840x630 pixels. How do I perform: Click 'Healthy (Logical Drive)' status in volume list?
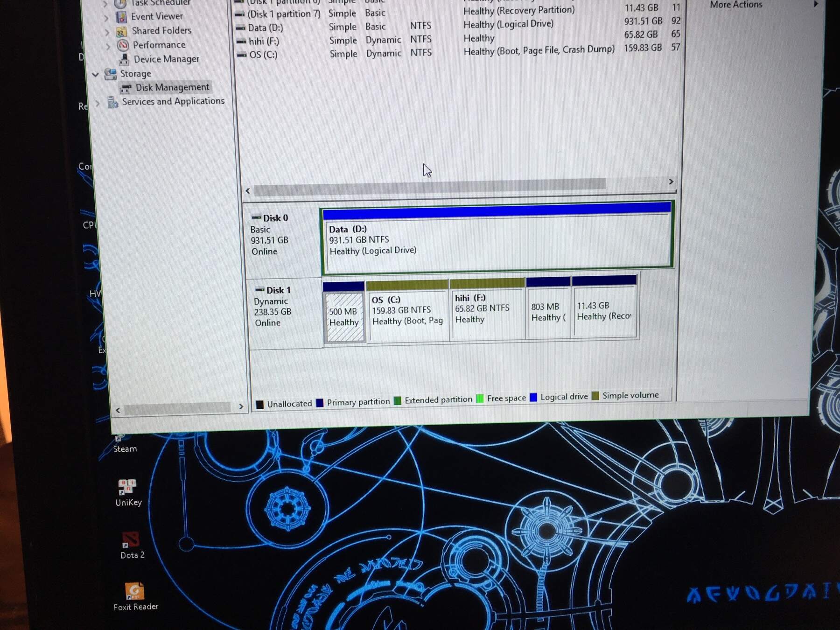[x=509, y=24]
